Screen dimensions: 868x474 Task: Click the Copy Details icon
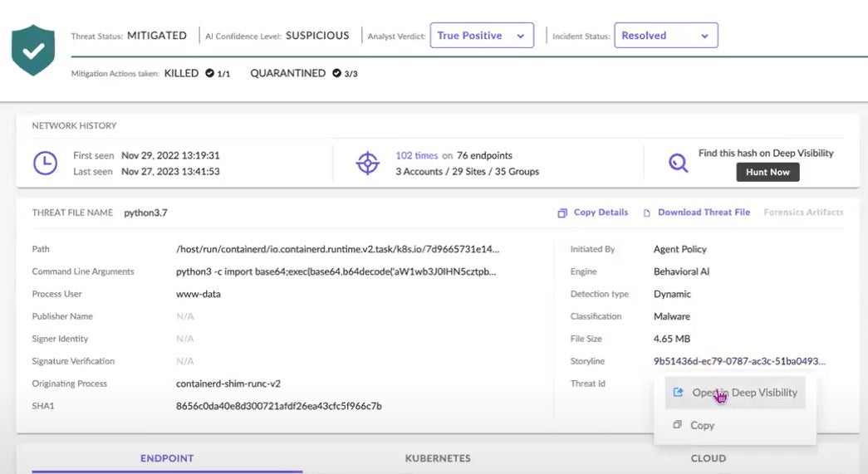pos(562,213)
